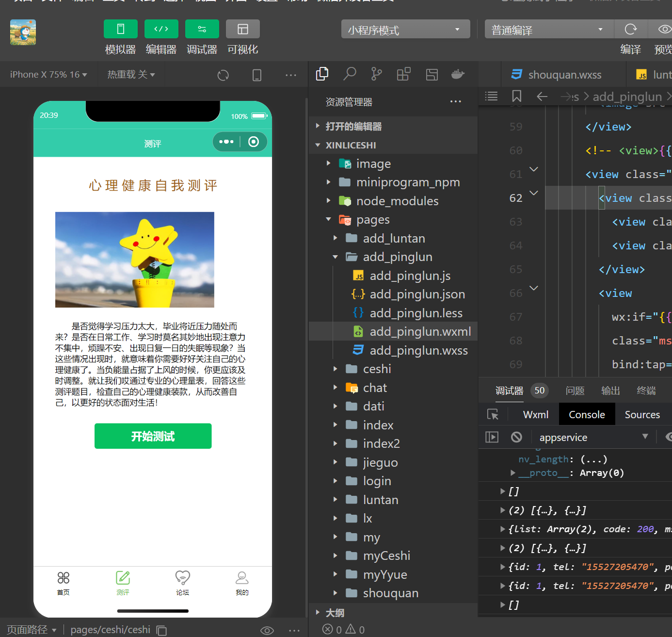Expand the chat folder

pyautogui.click(x=393, y=388)
